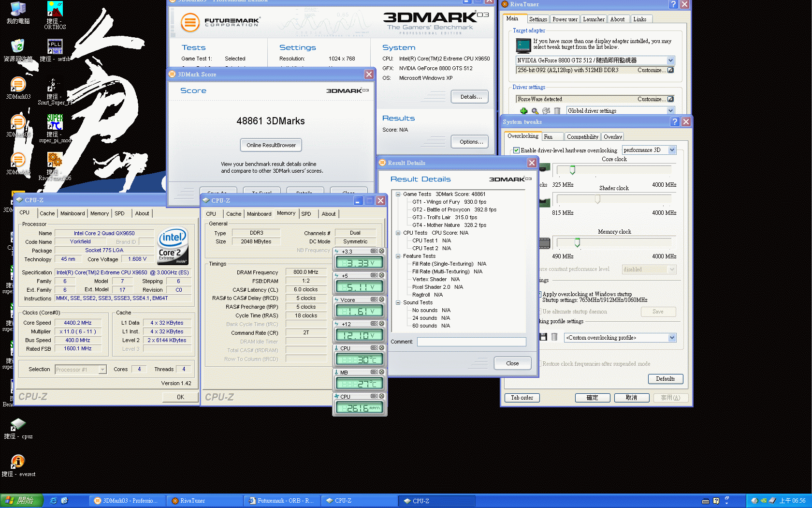Switch to the Futuremark - ORB taskbar button
The width and height of the screenshot is (812, 508).
point(281,501)
